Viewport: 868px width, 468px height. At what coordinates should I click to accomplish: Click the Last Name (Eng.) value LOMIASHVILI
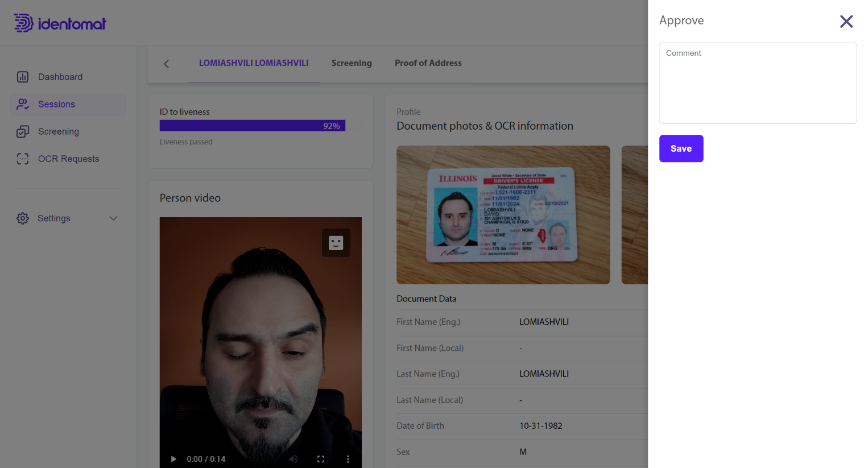544,374
